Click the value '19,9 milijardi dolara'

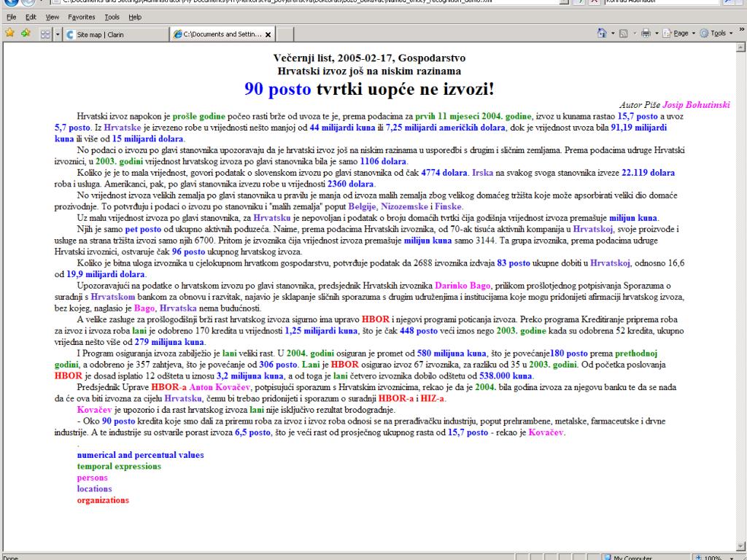(106, 274)
